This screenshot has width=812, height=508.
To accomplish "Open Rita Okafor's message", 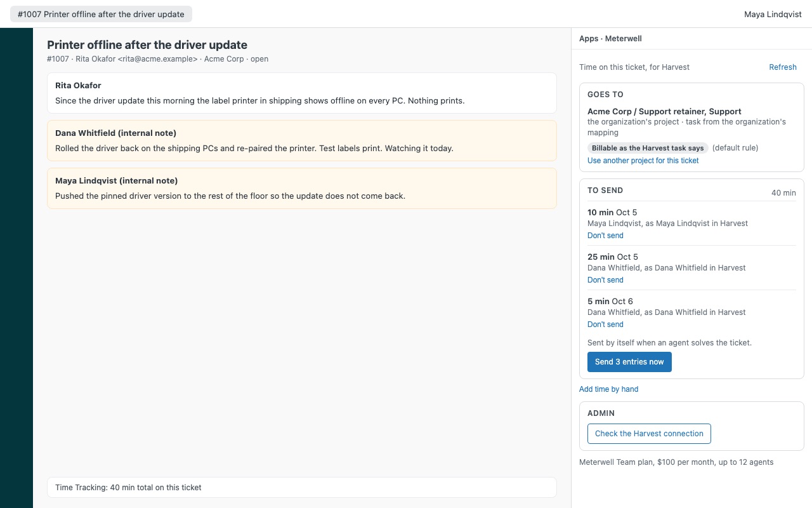I will pos(302,93).
